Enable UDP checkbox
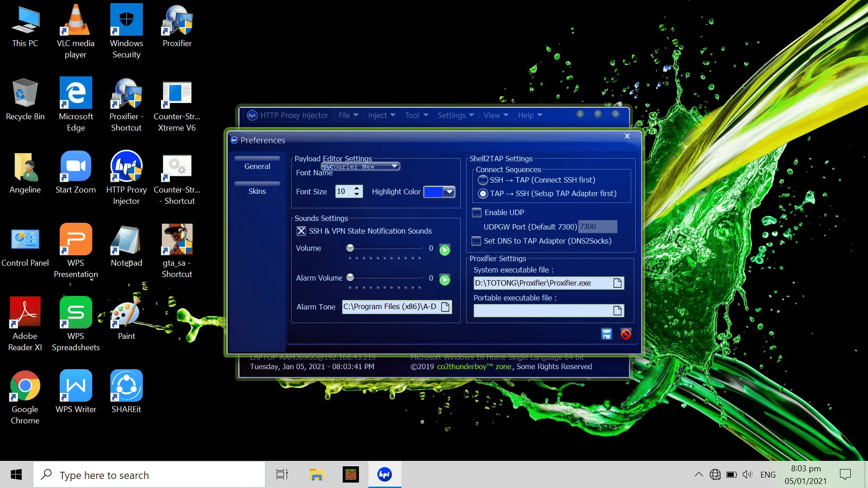 click(476, 212)
